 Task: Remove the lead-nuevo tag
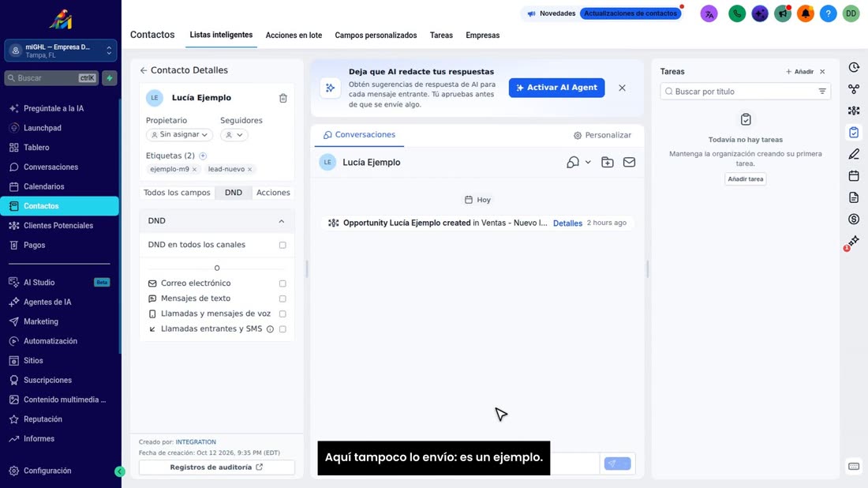point(249,170)
